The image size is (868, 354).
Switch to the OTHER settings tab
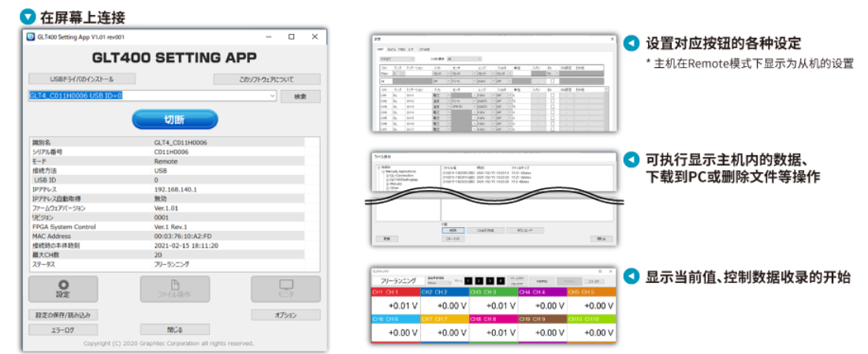[425, 50]
